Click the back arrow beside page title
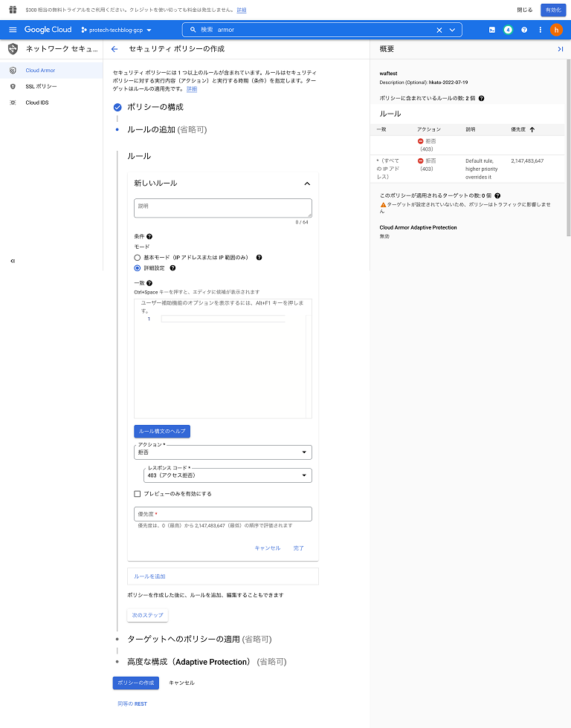The height and width of the screenshot is (728, 571). [114, 49]
